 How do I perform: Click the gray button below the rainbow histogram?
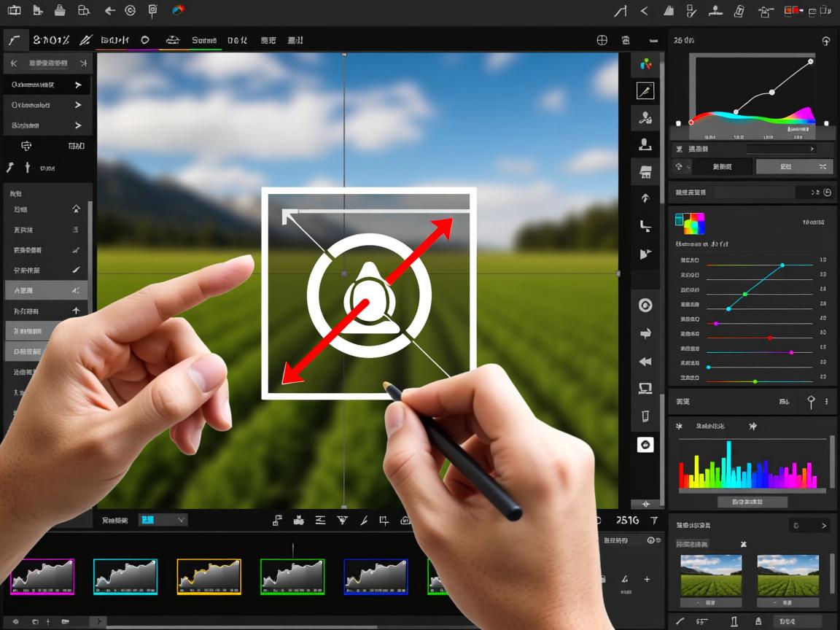tap(752, 502)
